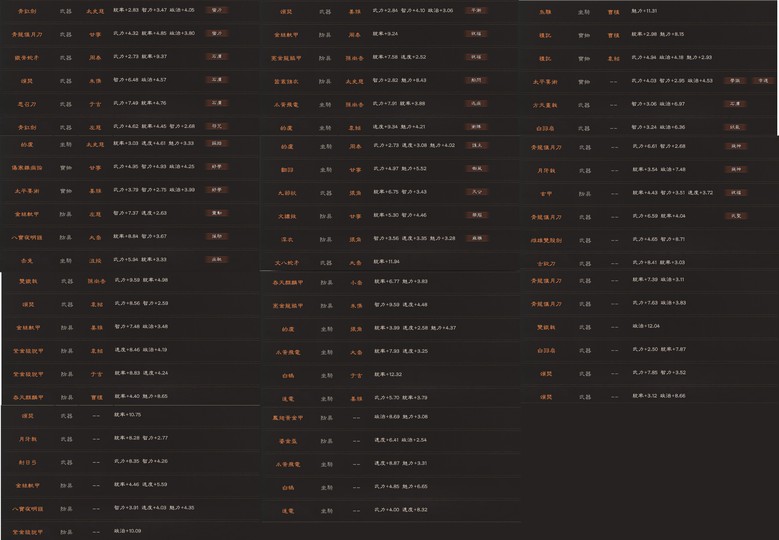Click the tag button in the 统率+2.83 青釭剑 row
The width and height of the screenshot is (779, 540).
pyautogui.click(x=215, y=10)
